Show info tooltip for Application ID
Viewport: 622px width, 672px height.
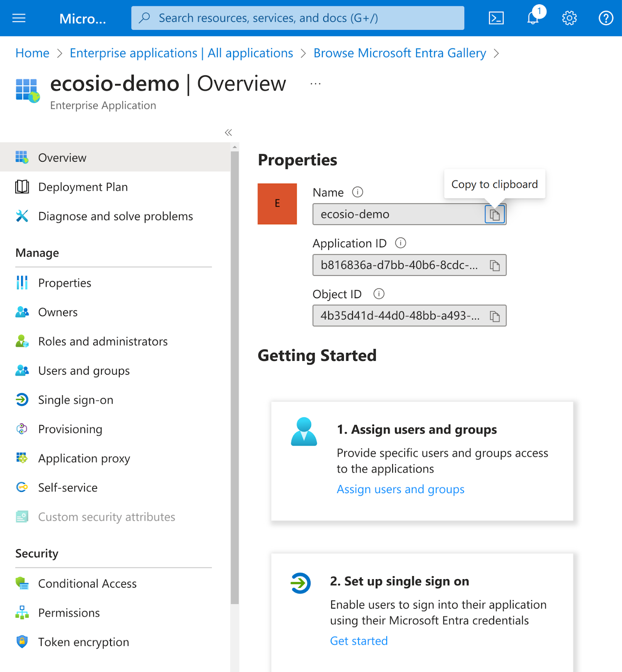pos(401,243)
